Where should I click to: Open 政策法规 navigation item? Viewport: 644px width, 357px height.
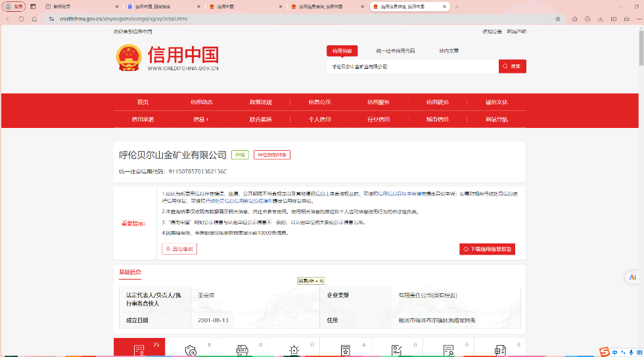(x=261, y=102)
